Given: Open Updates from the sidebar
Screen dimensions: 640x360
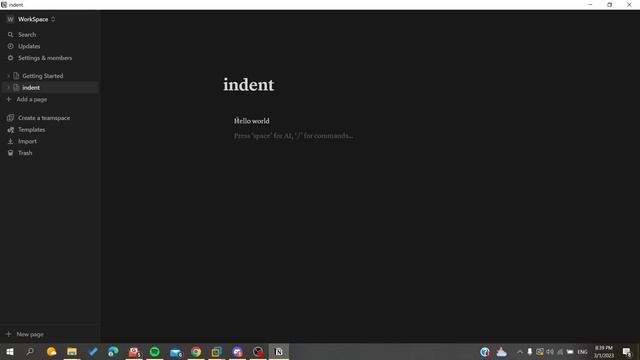Looking at the screenshot, I should click(29, 46).
